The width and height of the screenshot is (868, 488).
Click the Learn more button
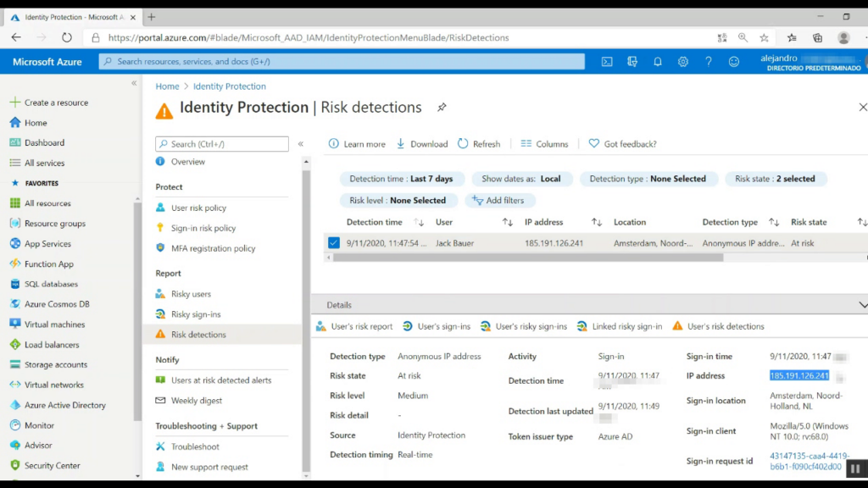coord(357,144)
